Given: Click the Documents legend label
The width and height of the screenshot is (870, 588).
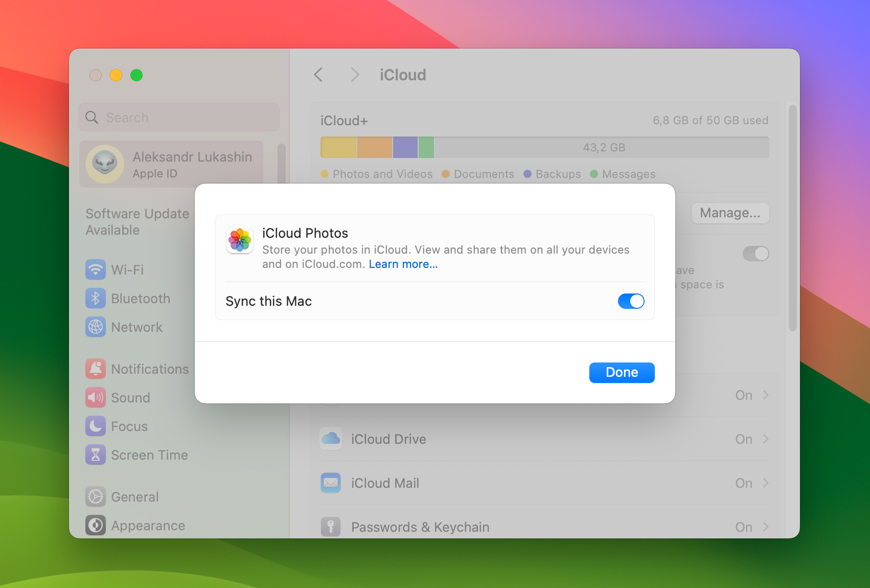Looking at the screenshot, I should coord(484,174).
